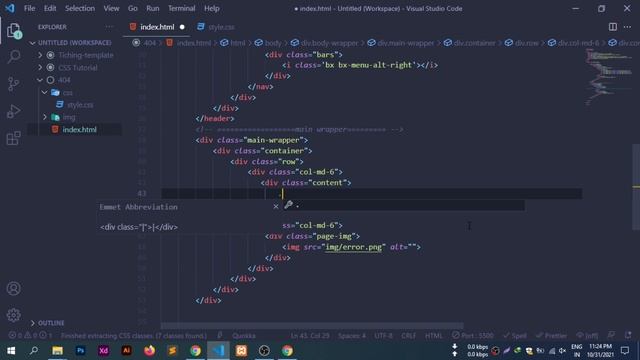Open the Explorer view in activity bar
The width and height of the screenshot is (640, 360).
tap(13, 30)
